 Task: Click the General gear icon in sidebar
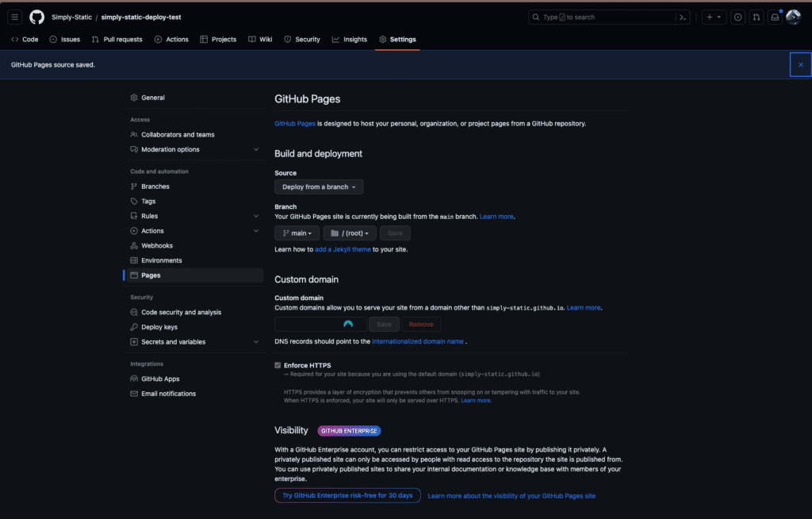point(134,98)
